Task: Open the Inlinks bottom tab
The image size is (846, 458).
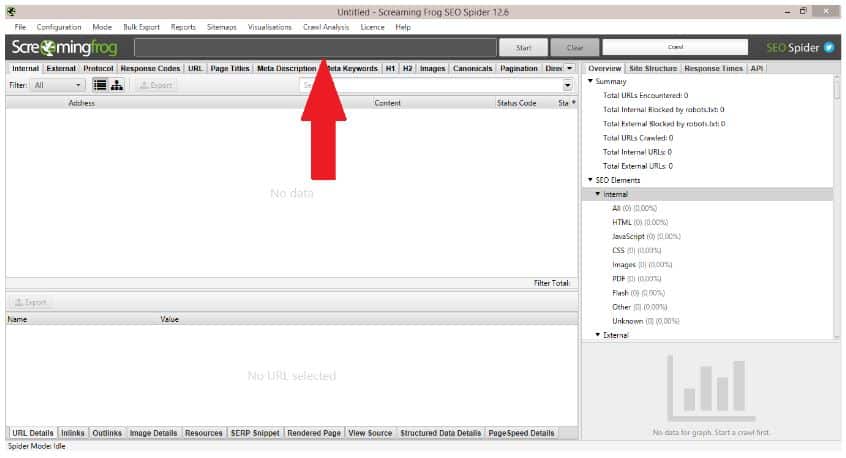Action: (x=73, y=433)
